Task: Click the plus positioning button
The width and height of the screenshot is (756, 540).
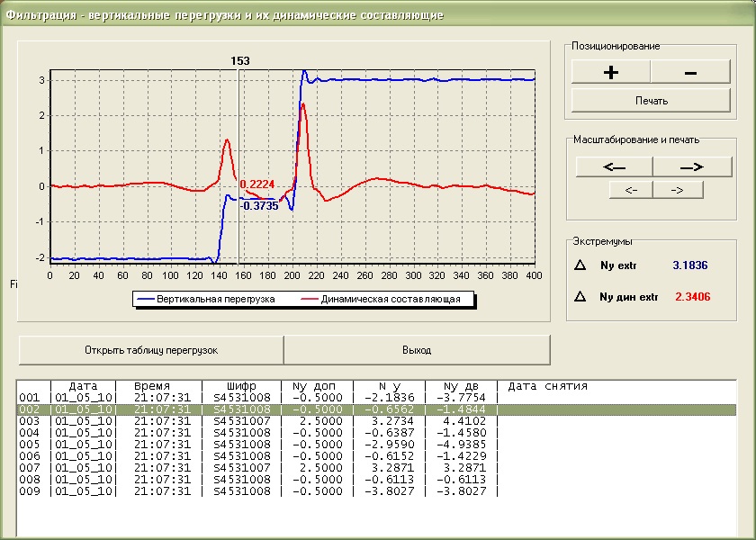Action: point(610,73)
